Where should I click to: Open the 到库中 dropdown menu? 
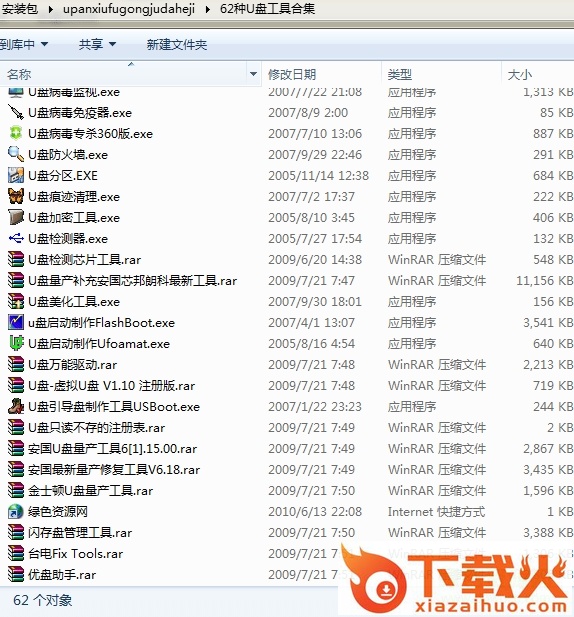pos(24,44)
